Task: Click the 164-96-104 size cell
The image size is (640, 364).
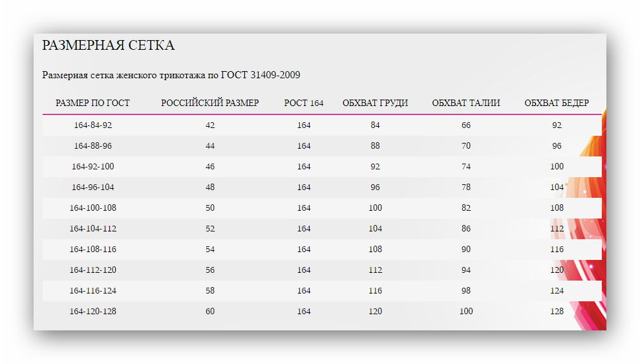Action: [92, 187]
